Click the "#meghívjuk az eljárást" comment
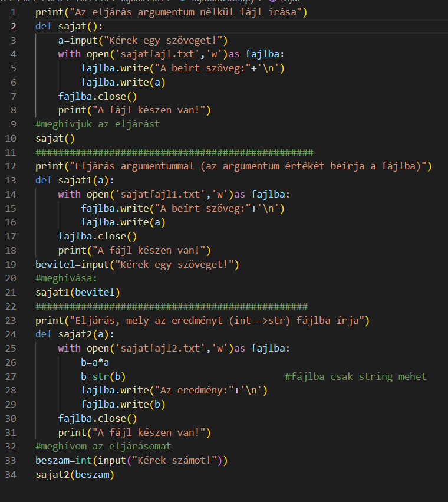Screen dimensions: 448x502 pyautogui.click(x=97, y=124)
